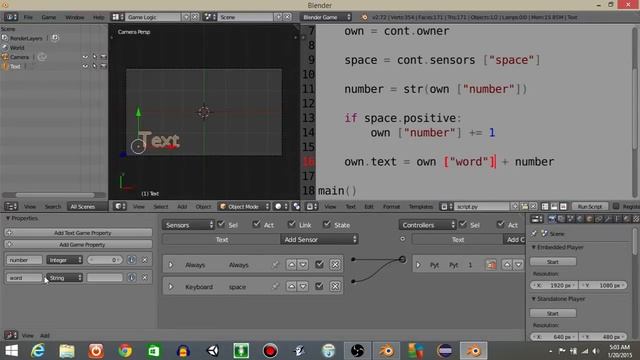Delete the Always sensor

(x=335, y=265)
